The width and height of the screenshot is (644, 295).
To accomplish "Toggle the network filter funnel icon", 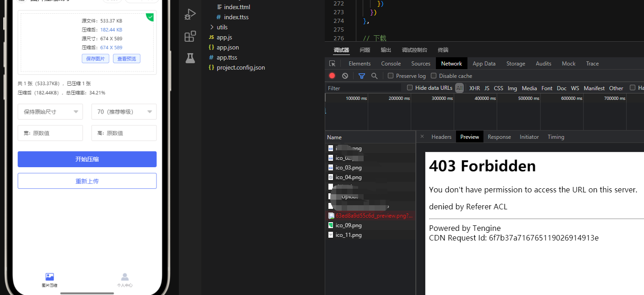I will 362,76.
